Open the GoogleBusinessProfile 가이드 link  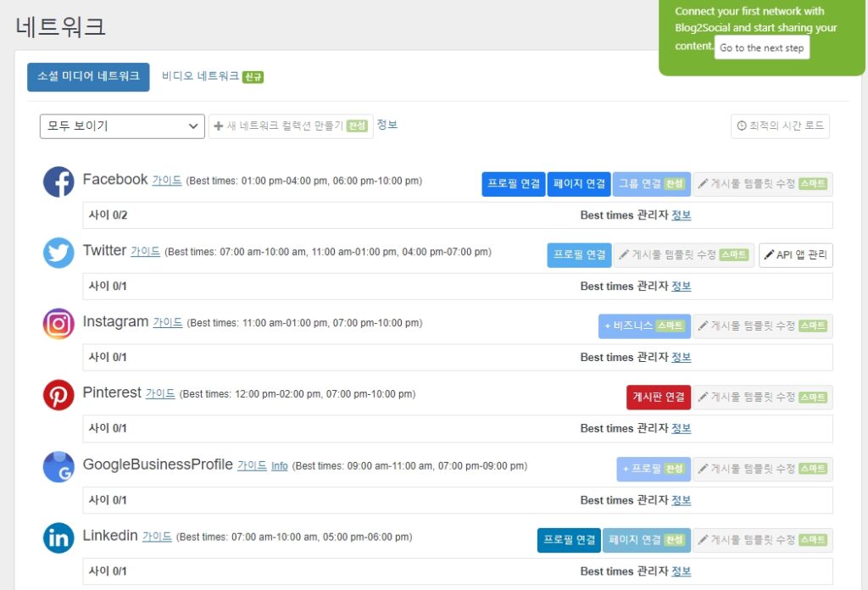point(253,465)
